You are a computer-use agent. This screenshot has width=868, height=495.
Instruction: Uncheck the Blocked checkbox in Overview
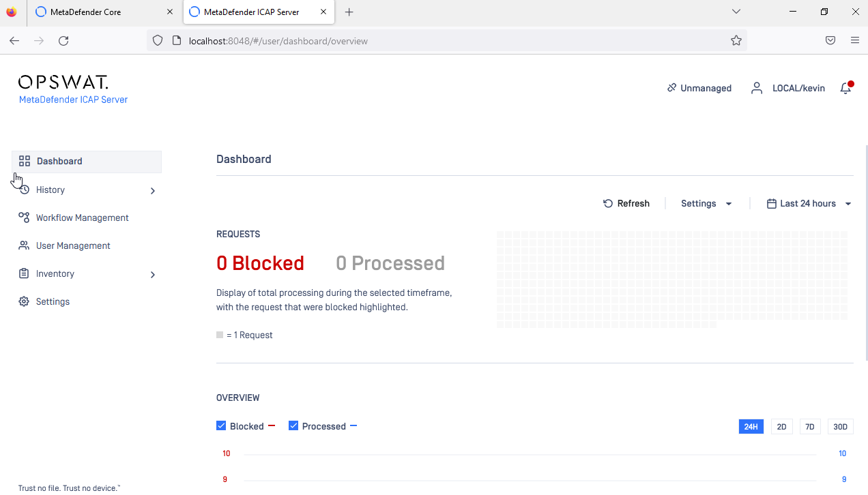click(x=221, y=425)
